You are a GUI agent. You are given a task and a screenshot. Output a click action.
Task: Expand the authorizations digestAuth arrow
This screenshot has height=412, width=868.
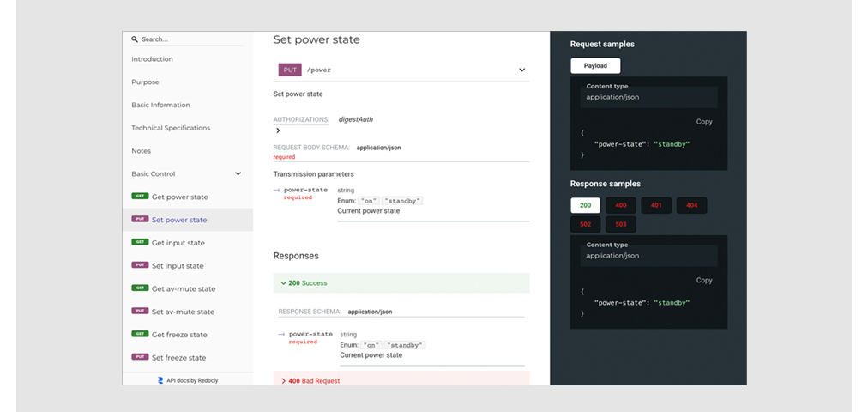pyautogui.click(x=278, y=131)
